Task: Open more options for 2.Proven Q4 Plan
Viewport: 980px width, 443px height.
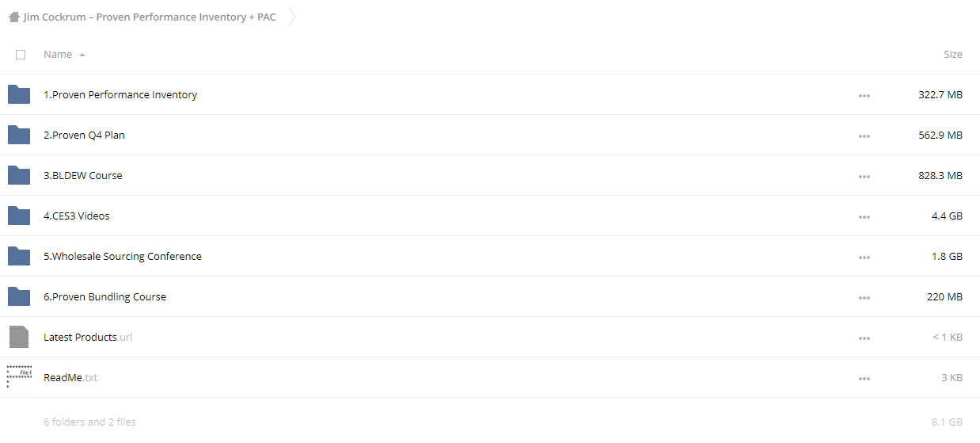Action: [864, 136]
